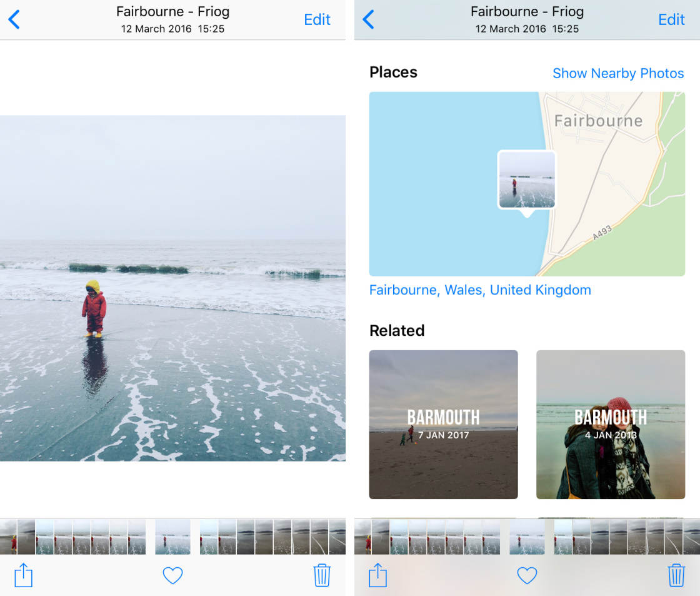Select the last thumbnail in left scrubber strip
This screenshot has height=596, width=700.
click(337, 537)
